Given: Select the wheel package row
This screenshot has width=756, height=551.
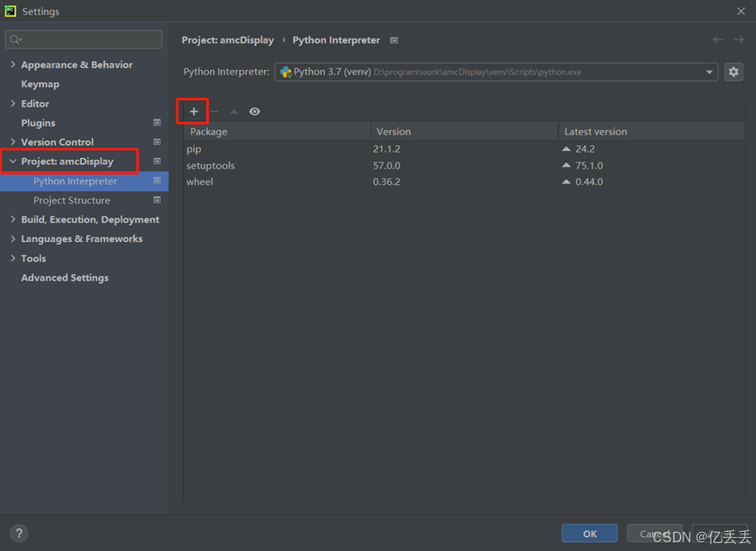Looking at the screenshot, I should pos(464,182).
